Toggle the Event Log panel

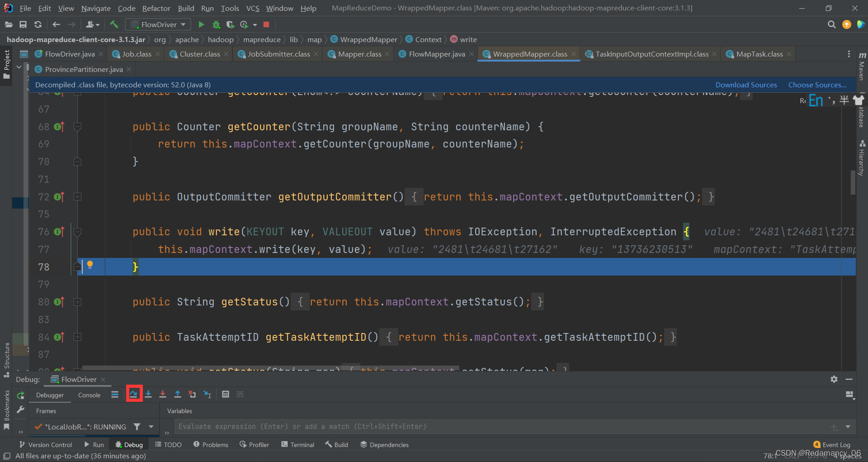(831, 445)
